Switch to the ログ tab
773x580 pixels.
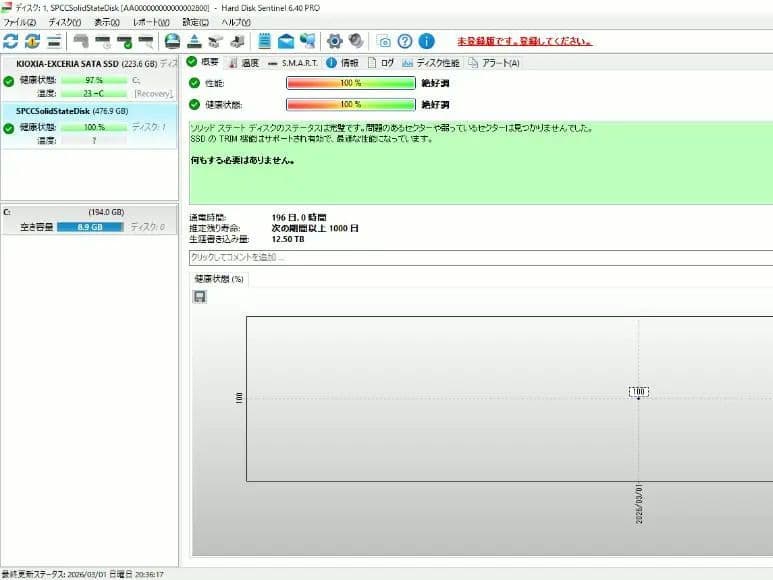(x=381, y=63)
